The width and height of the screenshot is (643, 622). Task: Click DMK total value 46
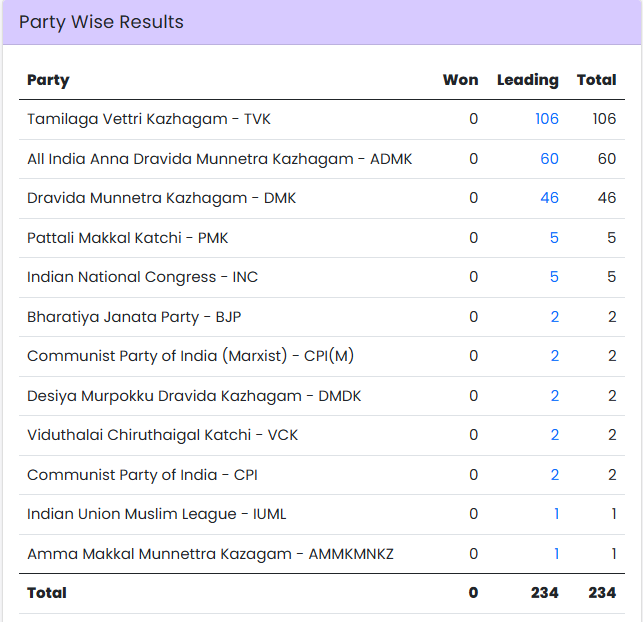coord(607,198)
